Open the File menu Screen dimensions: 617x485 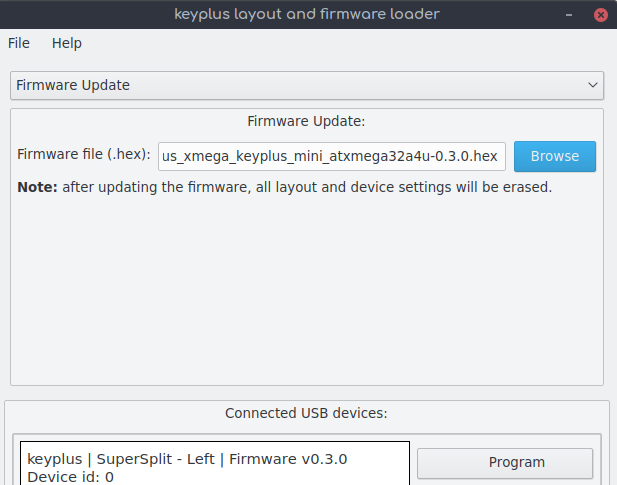coord(18,43)
